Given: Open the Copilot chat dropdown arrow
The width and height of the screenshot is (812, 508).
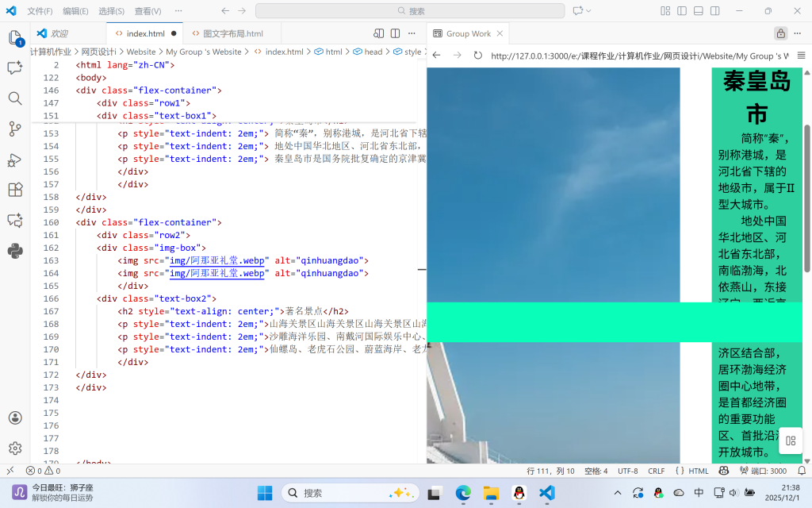Looking at the screenshot, I should click(x=590, y=11).
